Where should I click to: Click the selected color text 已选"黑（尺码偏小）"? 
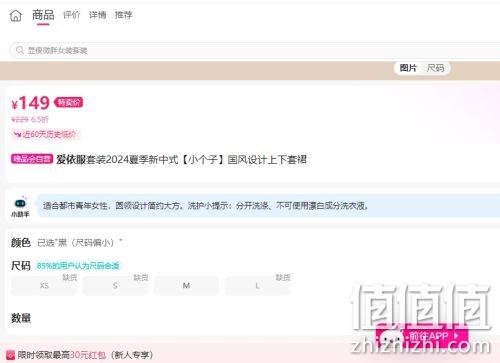point(80,243)
